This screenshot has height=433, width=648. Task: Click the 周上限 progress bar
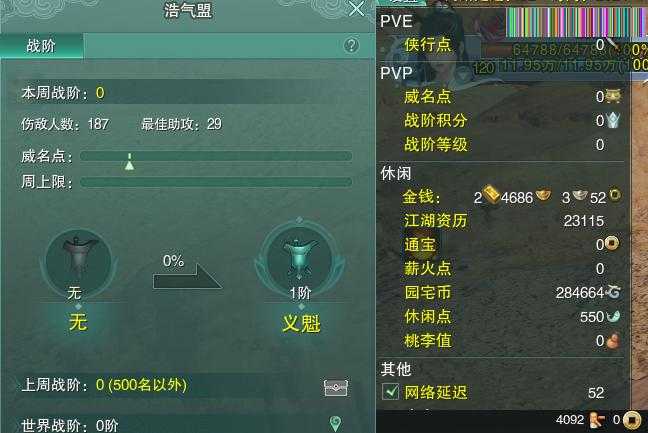(216, 182)
